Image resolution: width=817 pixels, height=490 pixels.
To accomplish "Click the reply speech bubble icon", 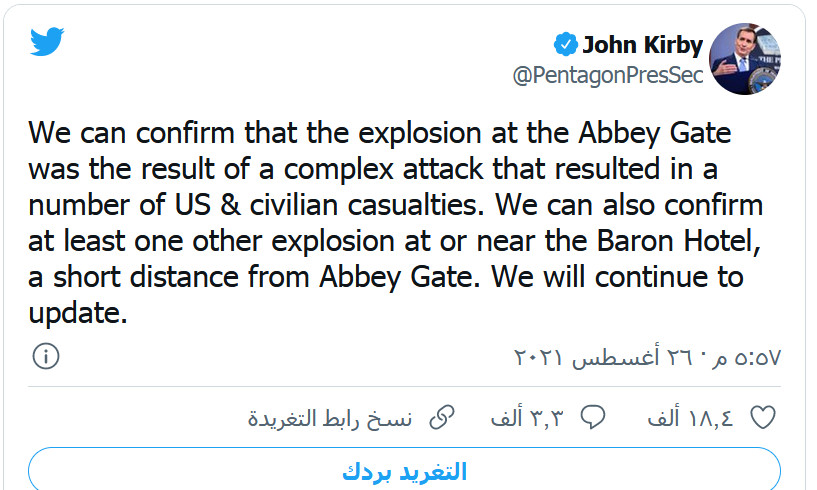I will click(593, 416).
